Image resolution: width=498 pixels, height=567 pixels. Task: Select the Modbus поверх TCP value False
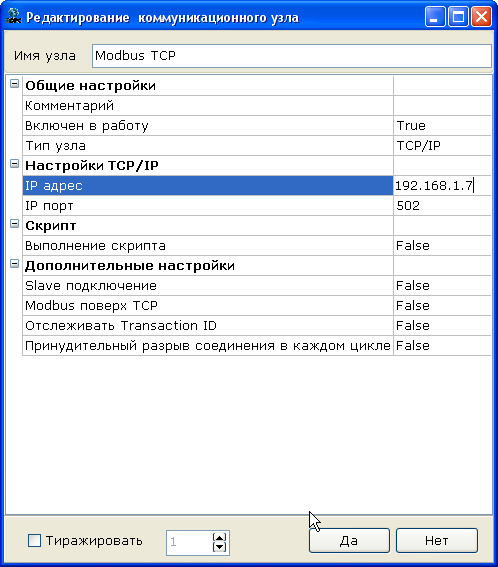point(442,306)
